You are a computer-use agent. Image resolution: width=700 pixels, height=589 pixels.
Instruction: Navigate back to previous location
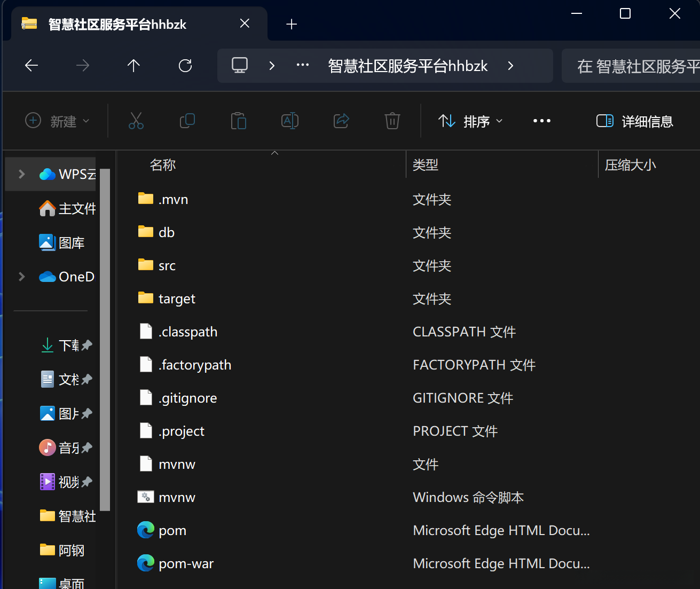[32, 66]
